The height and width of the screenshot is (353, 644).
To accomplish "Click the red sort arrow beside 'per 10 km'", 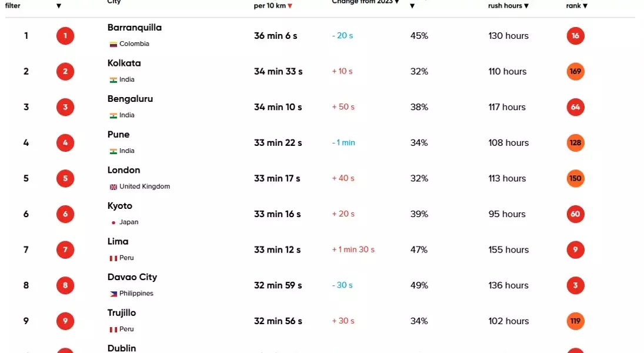I will pos(290,6).
